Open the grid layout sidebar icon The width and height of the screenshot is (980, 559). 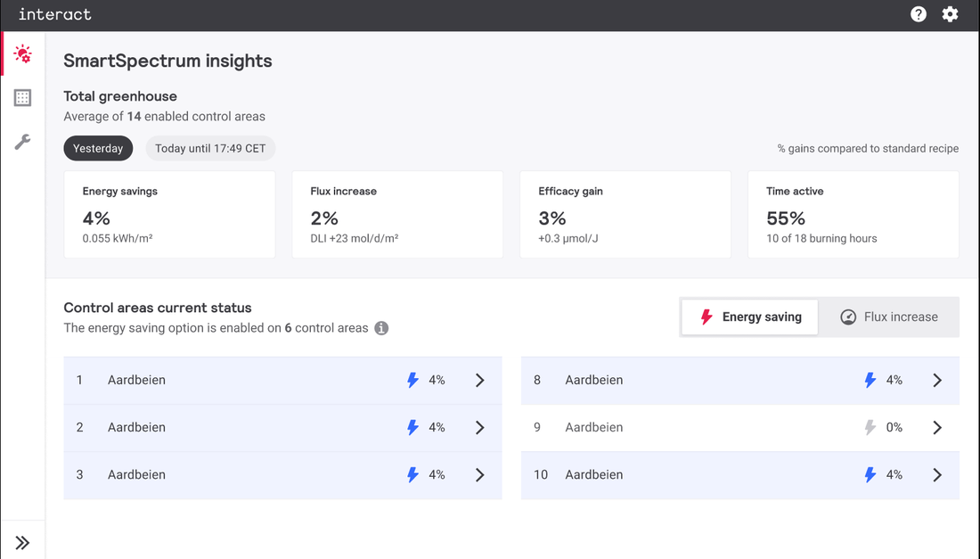click(22, 97)
